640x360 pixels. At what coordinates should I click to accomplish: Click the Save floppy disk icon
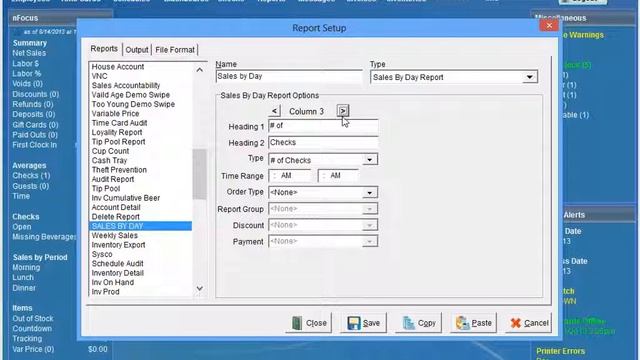click(x=353, y=323)
